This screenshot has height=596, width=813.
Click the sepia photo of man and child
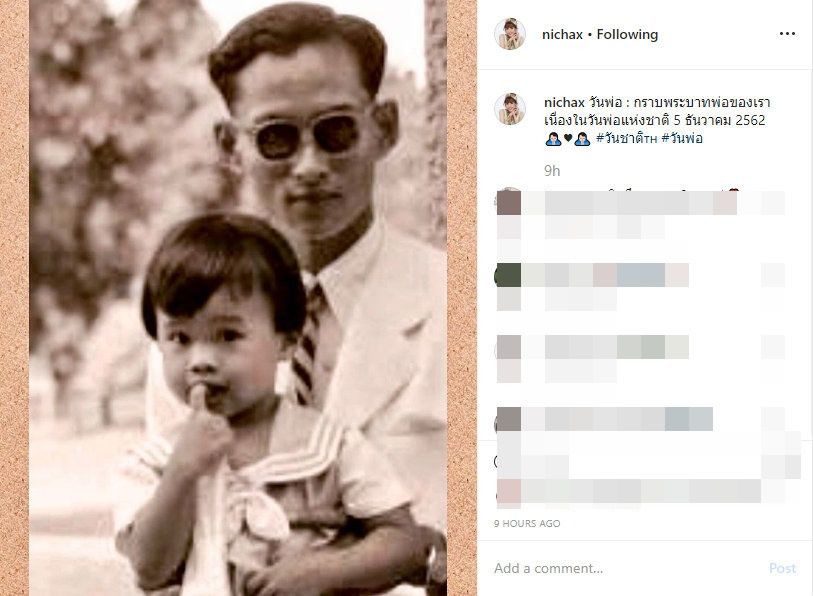[238, 298]
